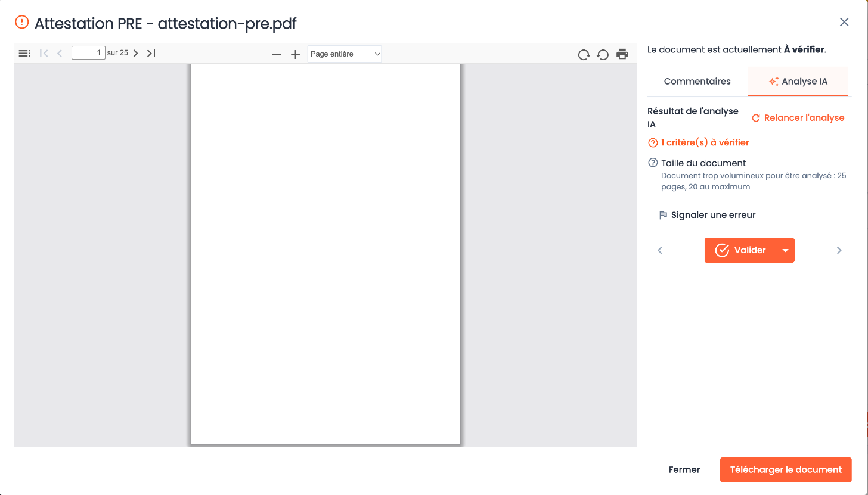Image resolution: width=868 pixels, height=495 pixels.
Task: Click Télécharger le document
Action: [x=786, y=470]
